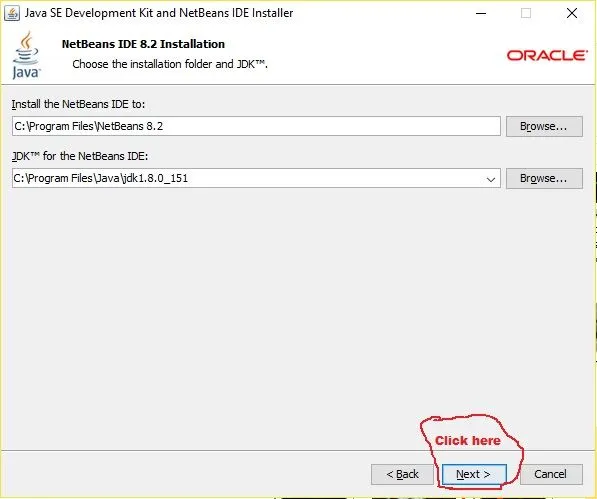Click the disabled maximize button
Image resolution: width=597 pixels, height=499 pixels.
(526, 13)
